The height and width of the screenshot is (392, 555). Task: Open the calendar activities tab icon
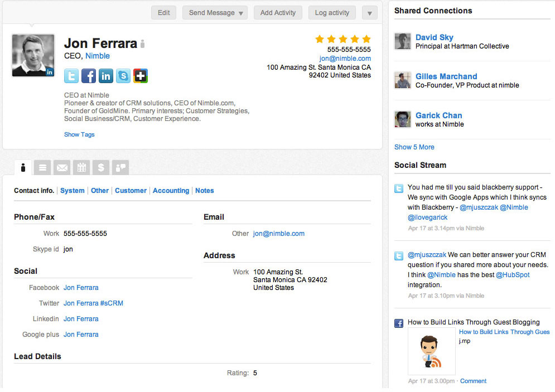pos(81,167)
